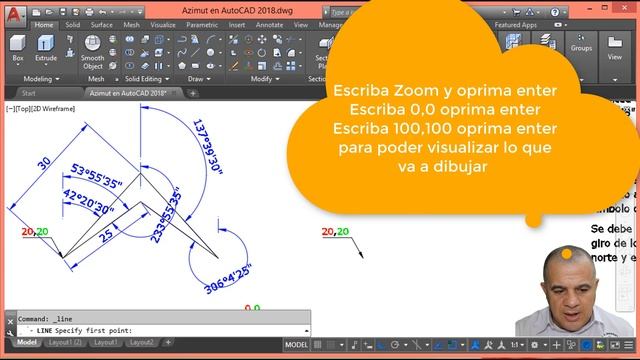640x360 pixels.
Task: Select the Array modify tool
Action: coord(291,65)
